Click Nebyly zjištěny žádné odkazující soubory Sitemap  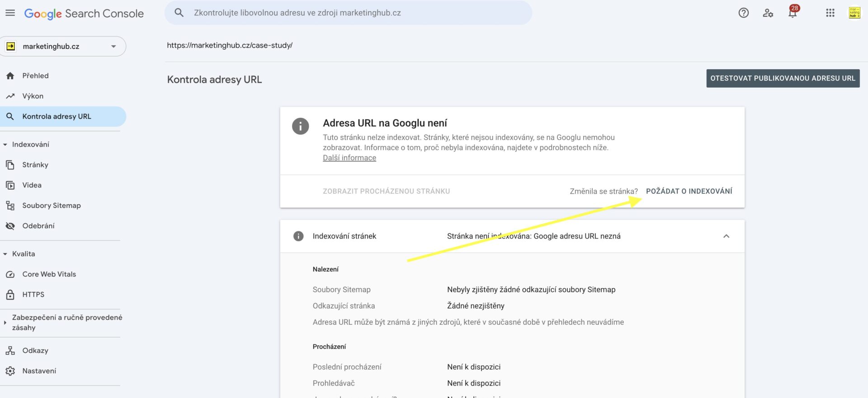531,290
